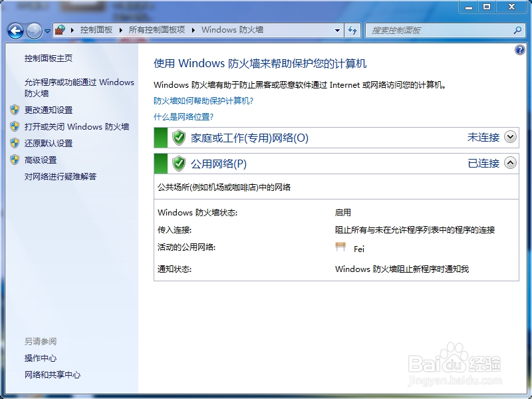The width and height of the screenshot is (532, 399).
Task: Click Windows 防火墙阻止新程序时通知我 value
Action: pyautogui.click(x=402, y=269)
